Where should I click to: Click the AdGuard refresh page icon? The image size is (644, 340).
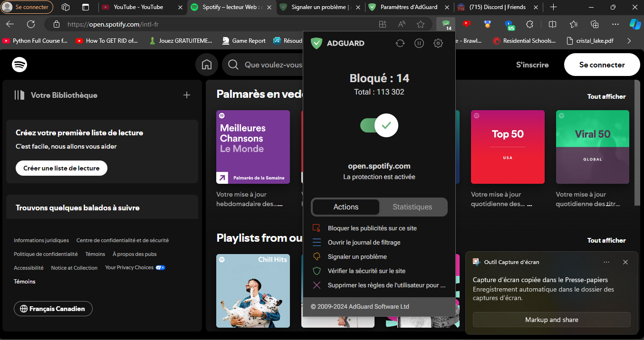tap(400, 43)
